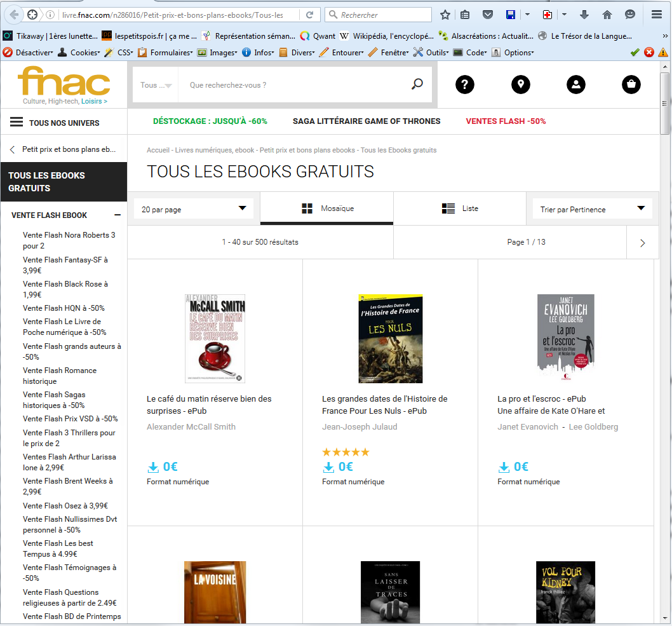Switch to Mosaïque view
The image size is (672, 626).
pos(327,208)
